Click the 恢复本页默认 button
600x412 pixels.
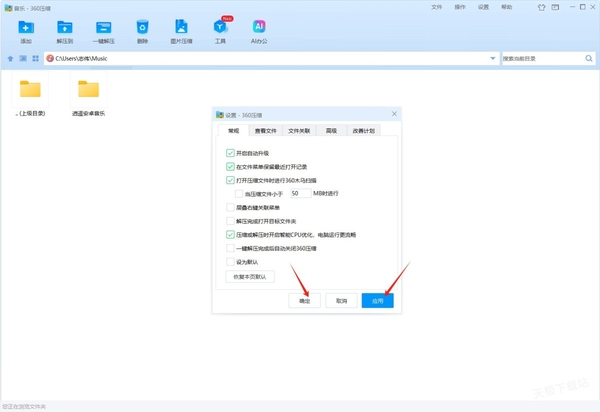coord(250,277)
